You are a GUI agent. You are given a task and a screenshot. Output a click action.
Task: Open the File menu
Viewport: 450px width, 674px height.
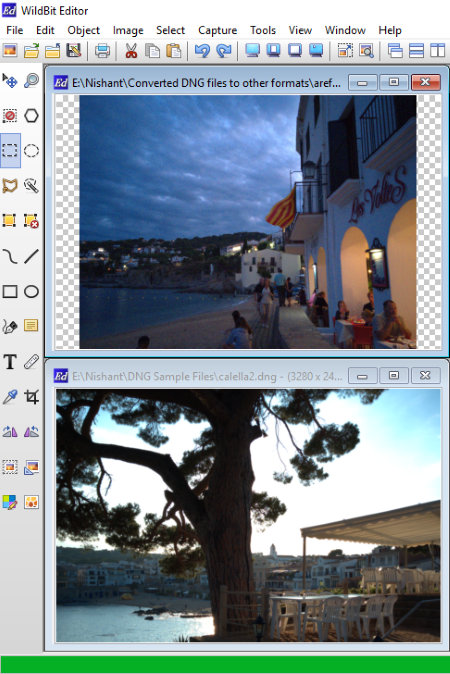click(15, 30)
